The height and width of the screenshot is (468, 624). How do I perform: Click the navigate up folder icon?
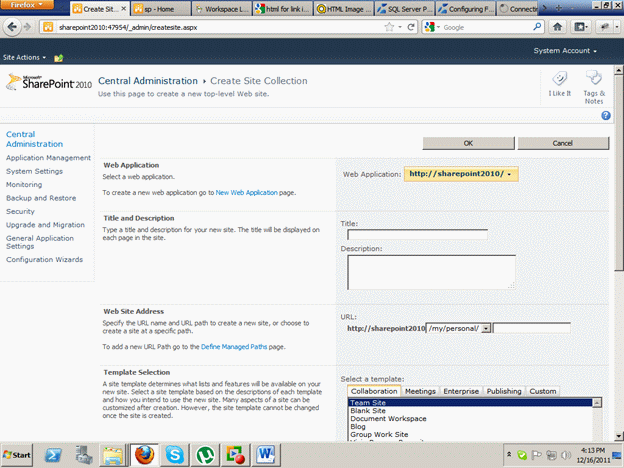coord(58,58)
